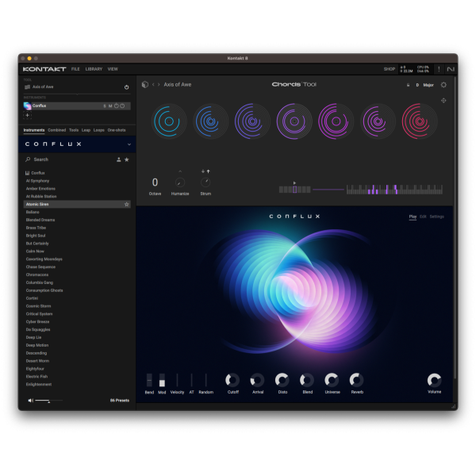Screen dimensions: 476x476
Task: Select strum up arrow
Action: 208,171
